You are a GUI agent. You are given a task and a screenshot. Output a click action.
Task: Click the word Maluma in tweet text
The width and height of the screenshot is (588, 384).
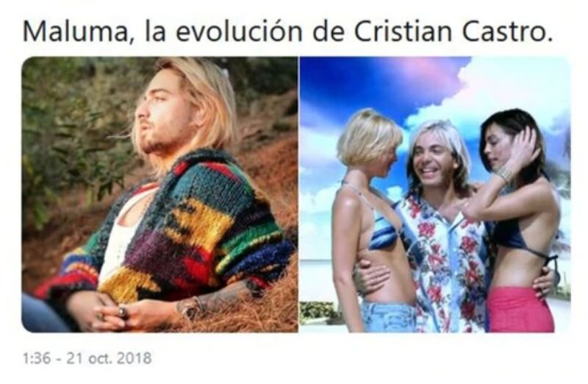[76, 31]
